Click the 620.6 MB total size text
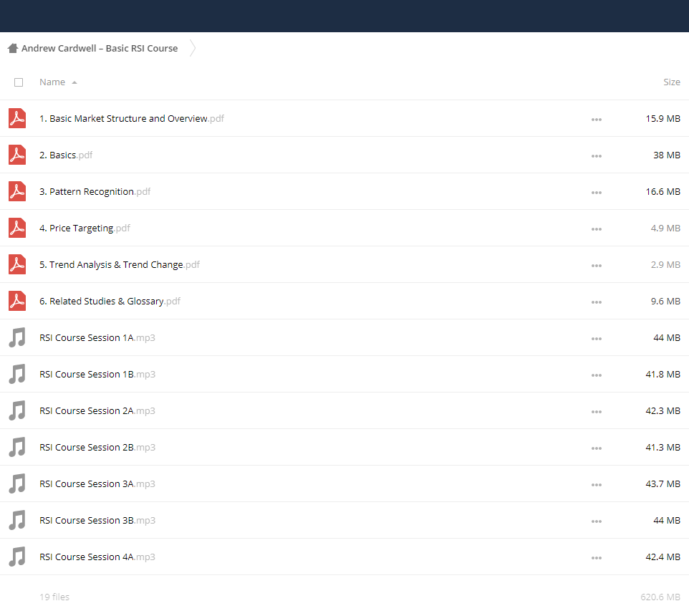Image resolution: width=689 pixels, height=616 pixels. click(x=660, y=597)
